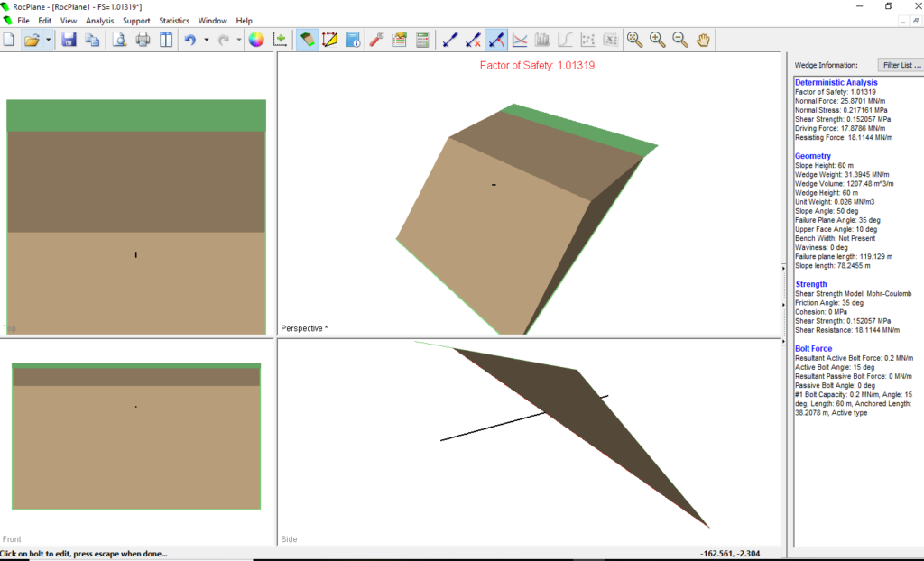This screenshot has height=561, width=924.
Task: Open the Edit menu
Action: (45, 21)
